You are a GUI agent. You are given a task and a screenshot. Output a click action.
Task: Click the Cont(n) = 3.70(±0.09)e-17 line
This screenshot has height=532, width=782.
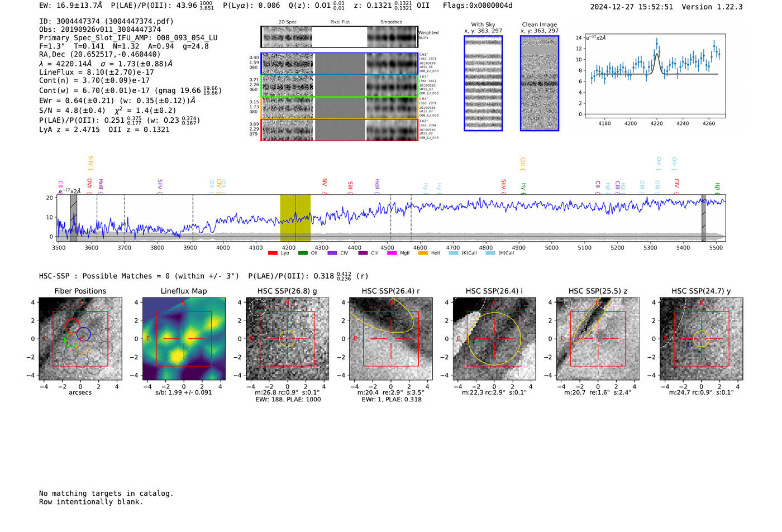94,80
